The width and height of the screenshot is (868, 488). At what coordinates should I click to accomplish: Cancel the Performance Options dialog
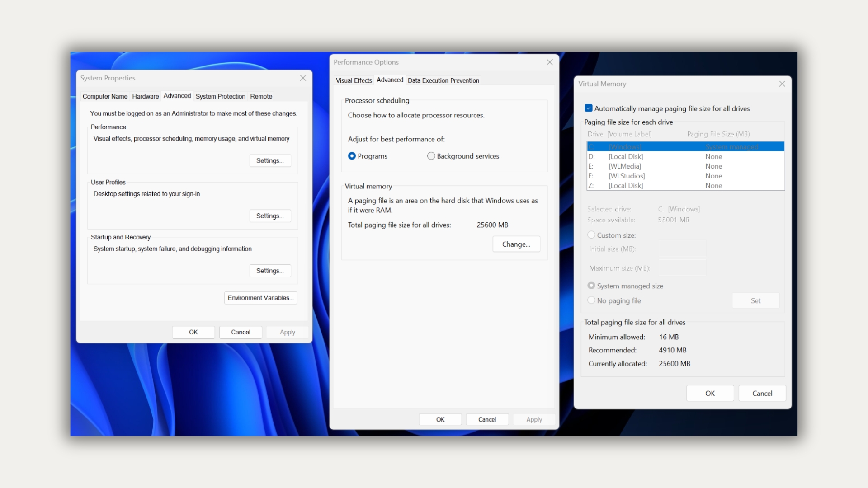click(x=487, y=419)
